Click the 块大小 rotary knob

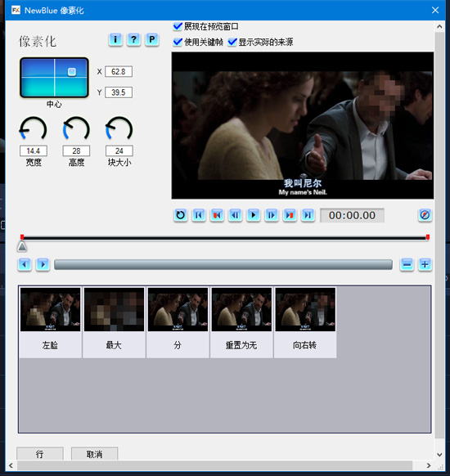point(119,129)
